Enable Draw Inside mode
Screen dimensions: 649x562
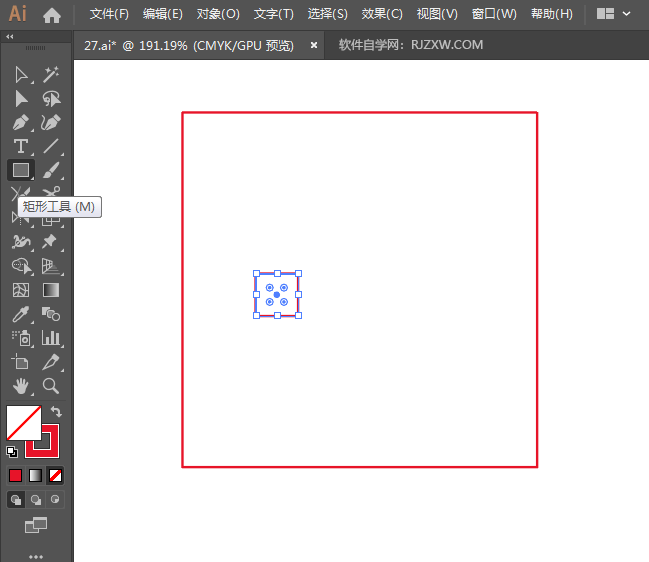tap(55, 500)
